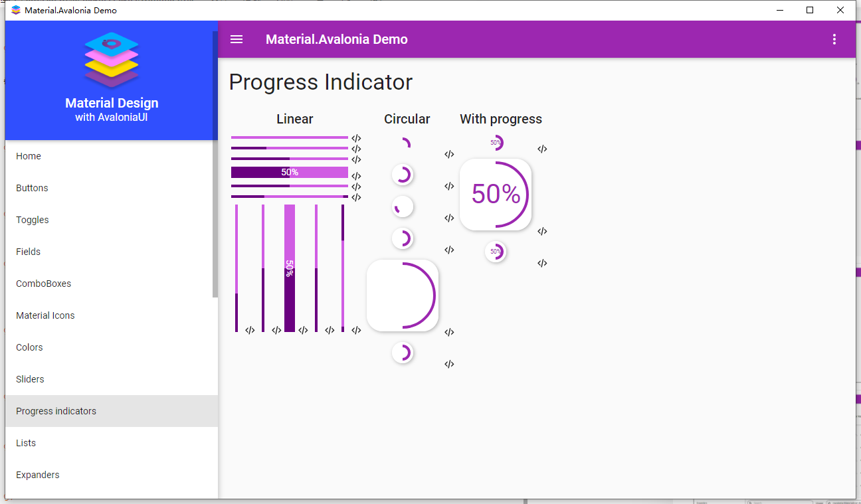Show code for the bottom horizontal linear bar
The height and width of the screenshot is (504, 861).
coord(356,197)
